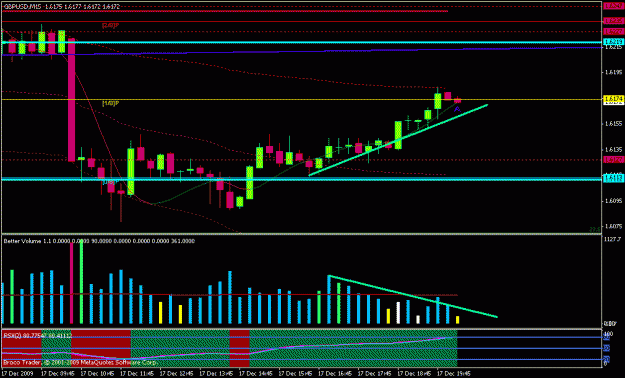Click the yellow 1.6174 price tag
Viewport: 625px width, 378px height.
tap(614, 98)
